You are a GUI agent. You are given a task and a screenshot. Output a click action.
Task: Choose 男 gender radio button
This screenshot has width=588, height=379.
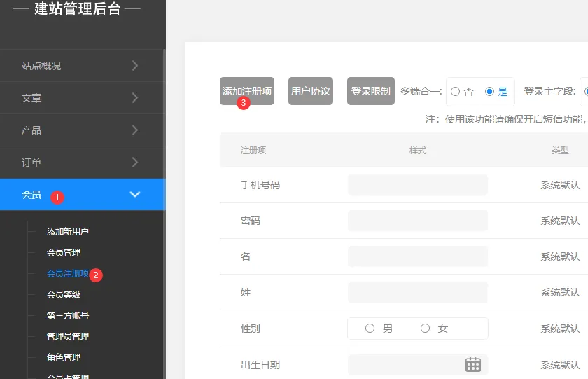[370, 329]
